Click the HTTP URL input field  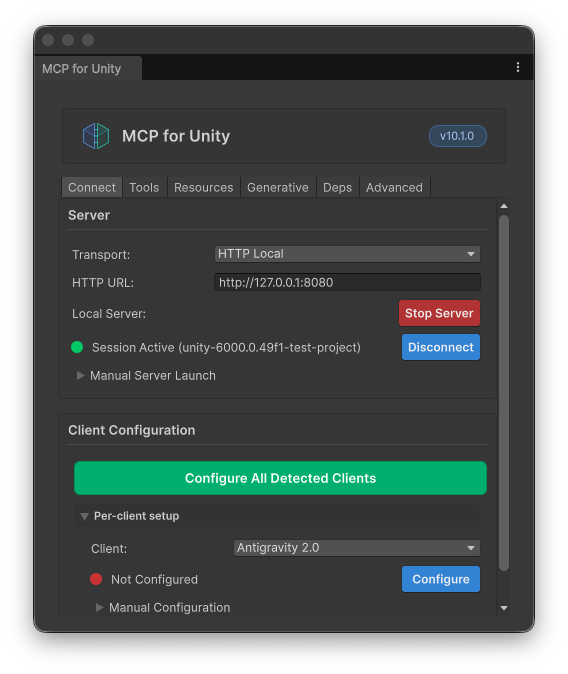[x=347, y=282]
